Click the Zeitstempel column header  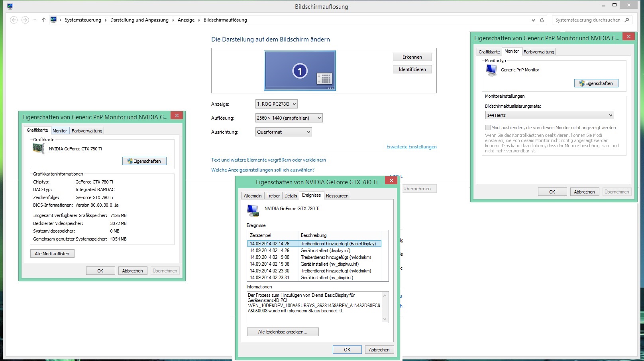[273, 235]
